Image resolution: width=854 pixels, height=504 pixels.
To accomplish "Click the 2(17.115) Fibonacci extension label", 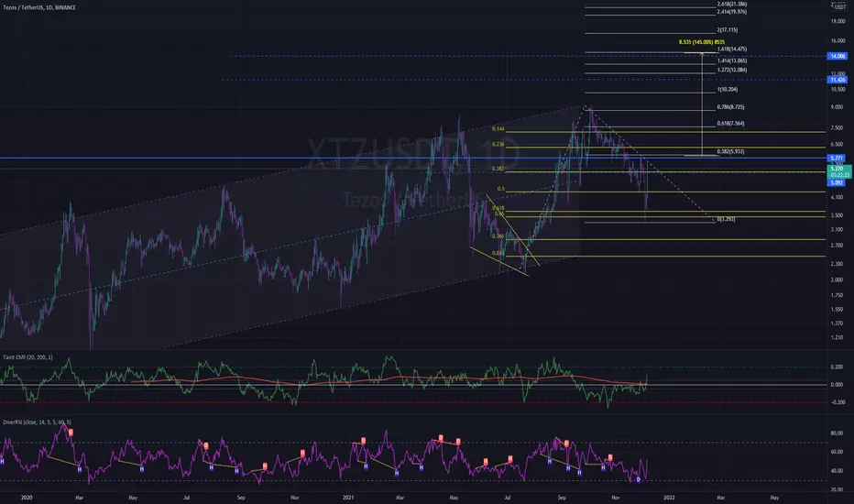I will point(728,30).
